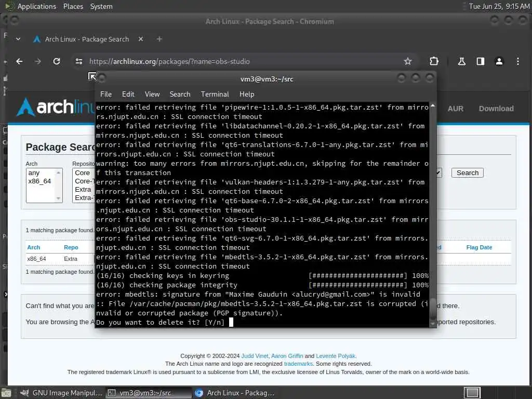
Task: Click the Download navigation link
Action: click(496, 109)
